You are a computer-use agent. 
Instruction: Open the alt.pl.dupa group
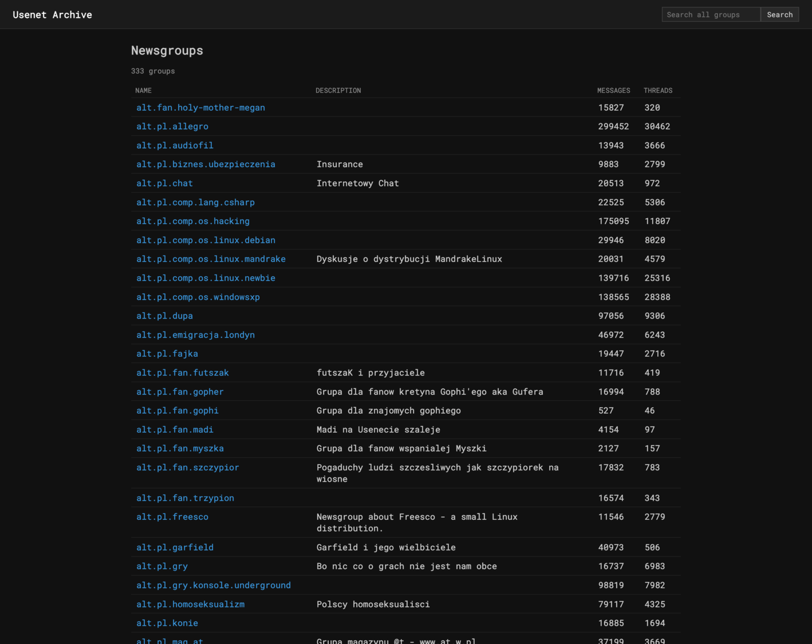165,316
